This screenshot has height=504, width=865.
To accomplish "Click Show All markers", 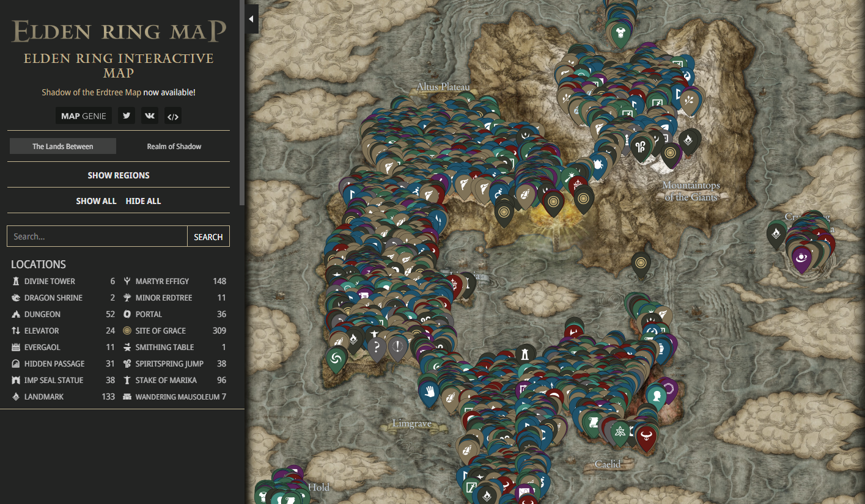I will [96, 201].
